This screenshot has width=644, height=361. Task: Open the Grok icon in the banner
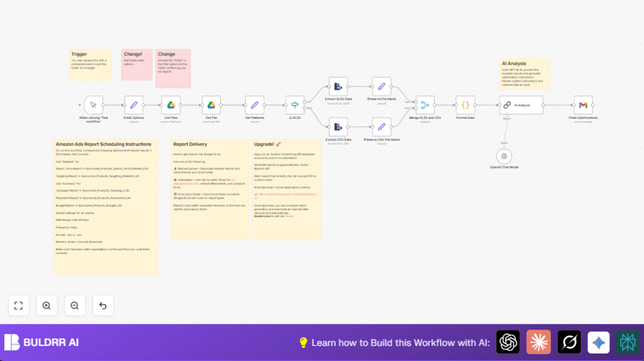(569, 342)
